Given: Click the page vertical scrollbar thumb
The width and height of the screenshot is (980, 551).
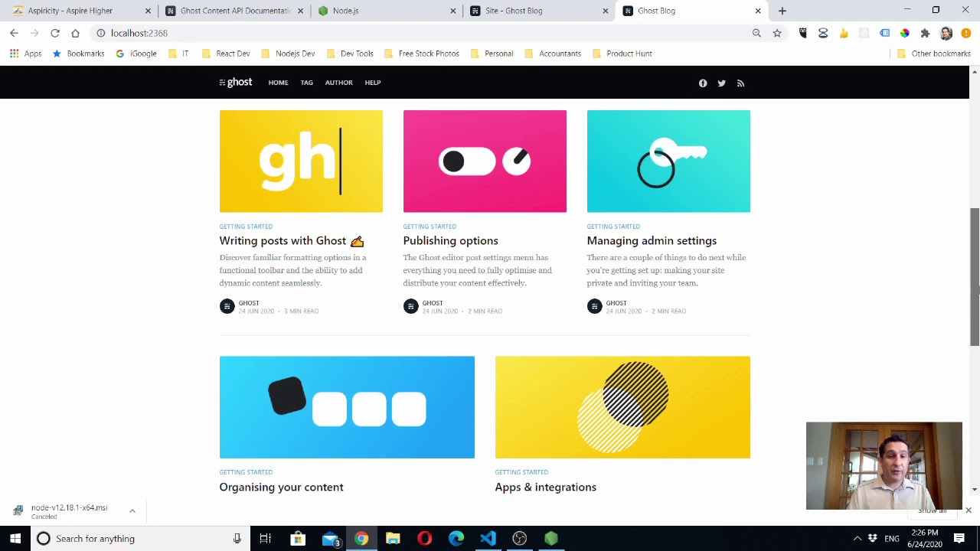Looking at the screenshot, I should [x=974, y=277].
